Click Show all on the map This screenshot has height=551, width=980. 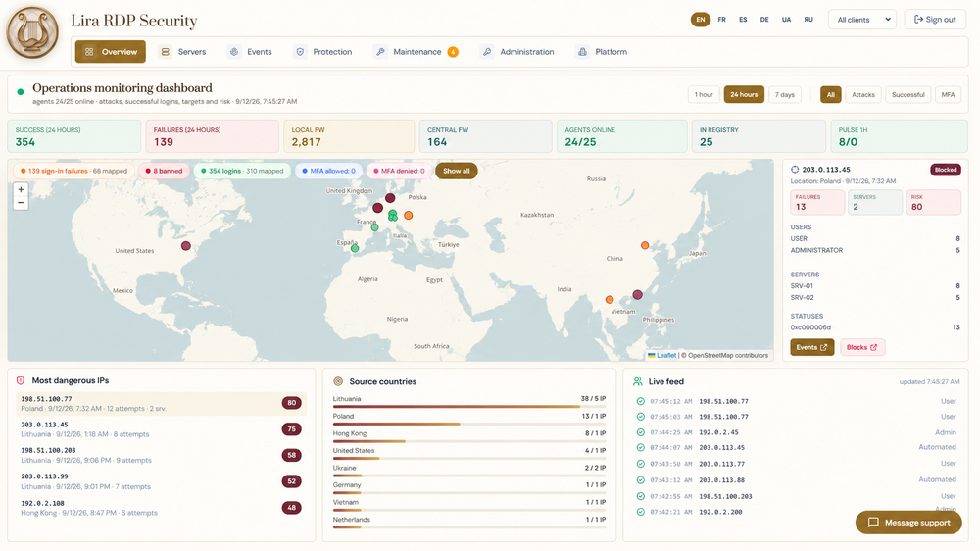tap(457, 171)
